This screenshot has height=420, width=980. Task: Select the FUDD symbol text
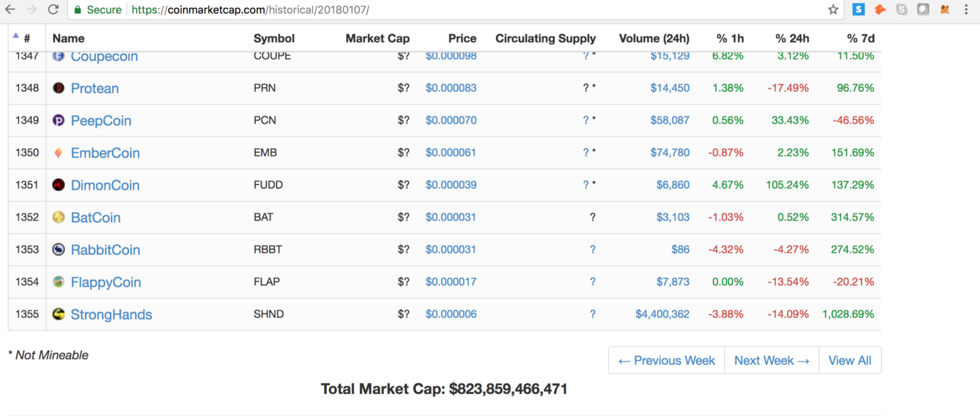coord(268,185)
